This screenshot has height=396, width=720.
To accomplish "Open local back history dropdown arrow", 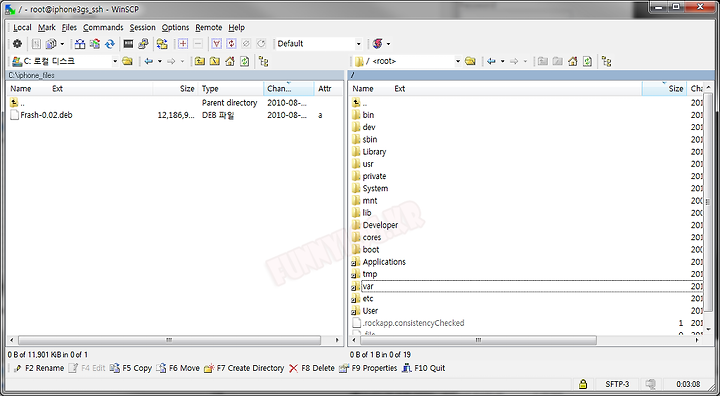I will [x=160, y=61].
